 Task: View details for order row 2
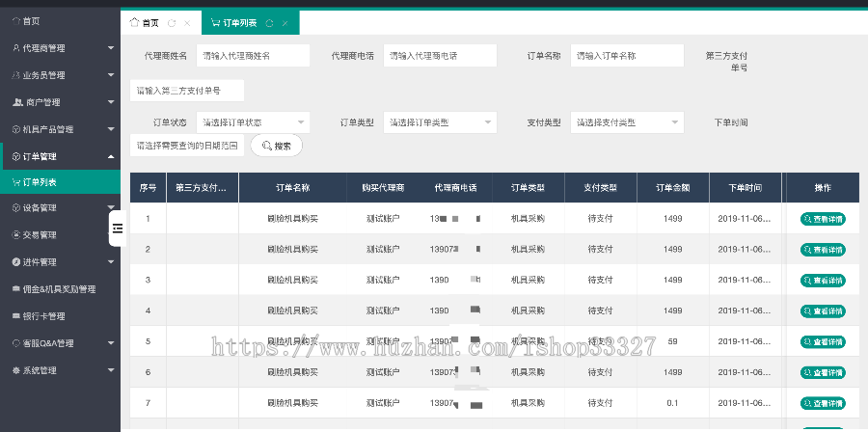(823, 250)
